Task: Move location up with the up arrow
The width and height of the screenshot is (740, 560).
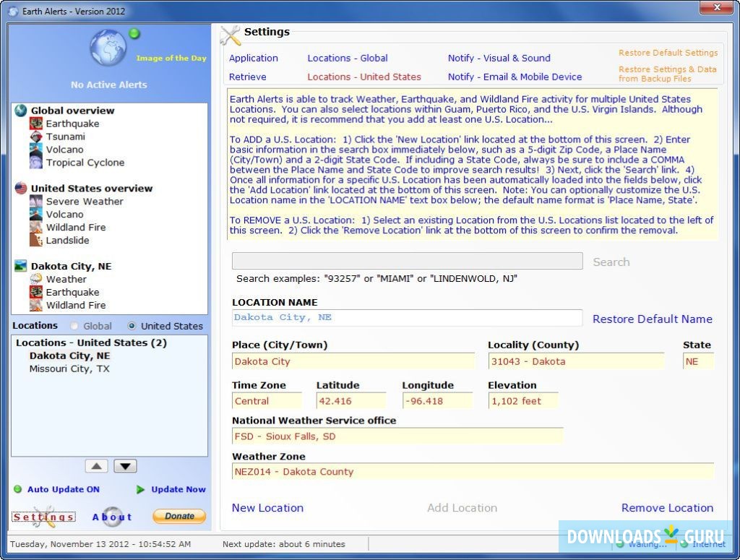Action: click(97, 466)
